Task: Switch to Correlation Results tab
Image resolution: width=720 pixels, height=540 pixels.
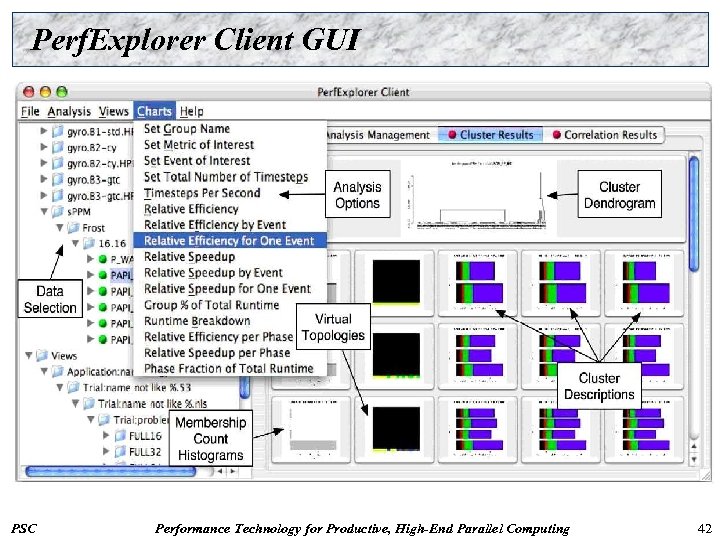Action: click(x=605, y=135)
